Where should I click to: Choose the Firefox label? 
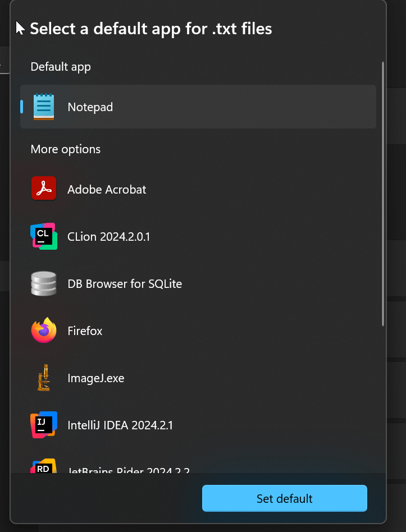click(x=85, y=331)
